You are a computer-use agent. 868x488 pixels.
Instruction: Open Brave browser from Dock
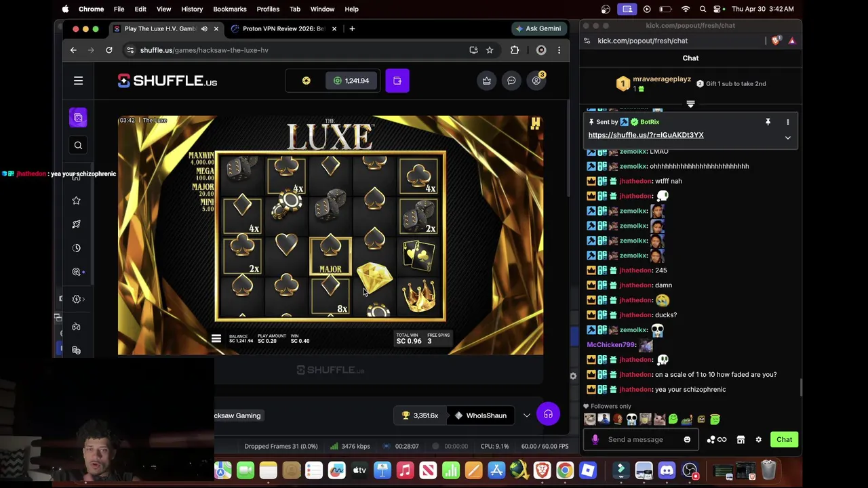coord(542,470)
